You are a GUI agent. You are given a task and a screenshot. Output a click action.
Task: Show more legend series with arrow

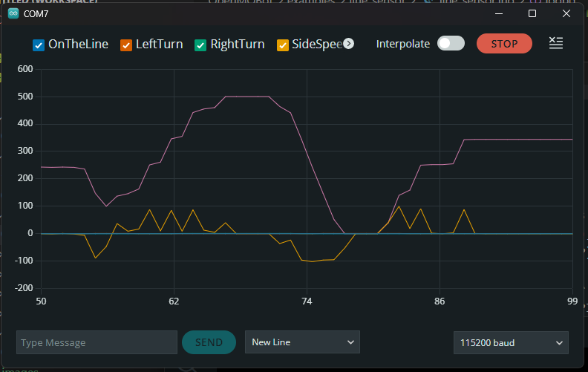(x=348, y=44)
